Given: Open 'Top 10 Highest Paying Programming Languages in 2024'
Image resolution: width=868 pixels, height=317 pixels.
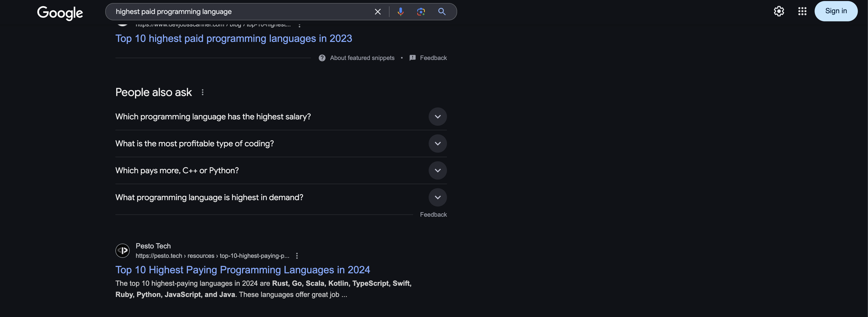Looking at the screenshot, I should tap(243, 270).
